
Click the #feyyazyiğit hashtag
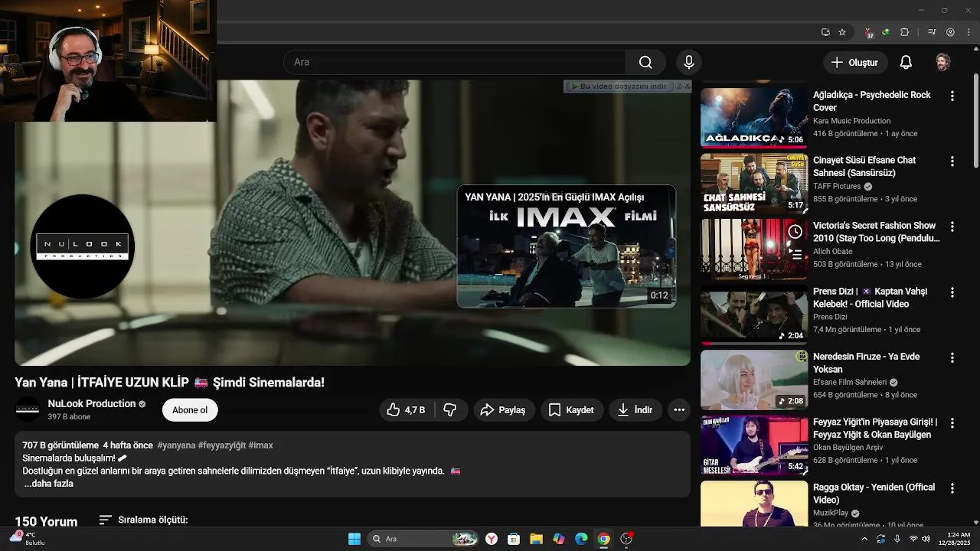(221, 445)
